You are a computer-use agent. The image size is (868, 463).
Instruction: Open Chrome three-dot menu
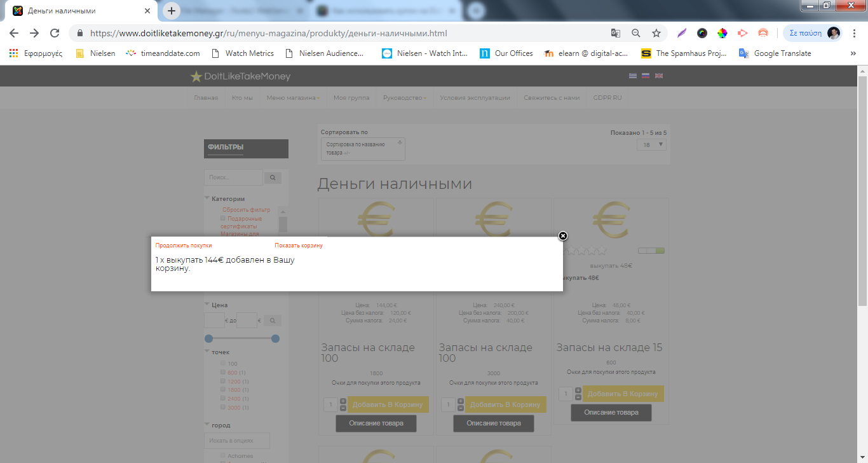coord(855,33)
